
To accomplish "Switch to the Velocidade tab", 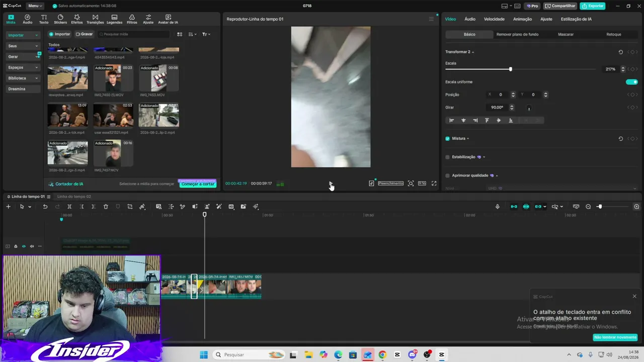I will tap(494, 19).
